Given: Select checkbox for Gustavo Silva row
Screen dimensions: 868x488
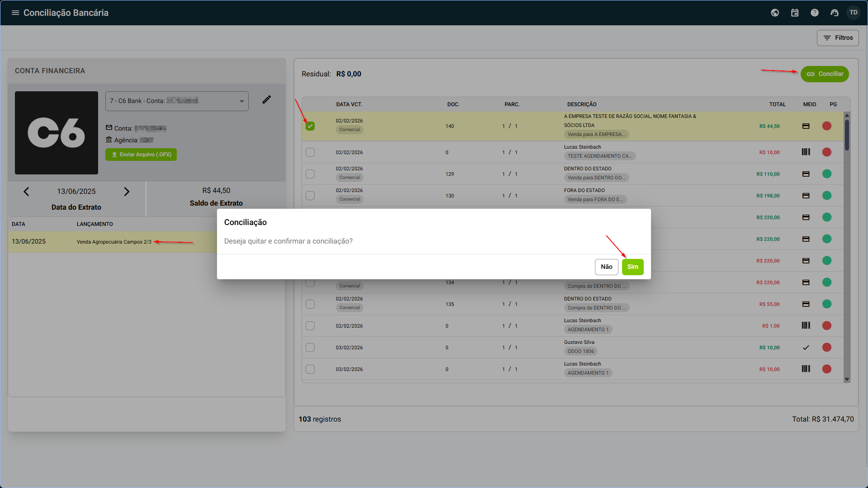Looking at the screenshot, I should (310, 347).
